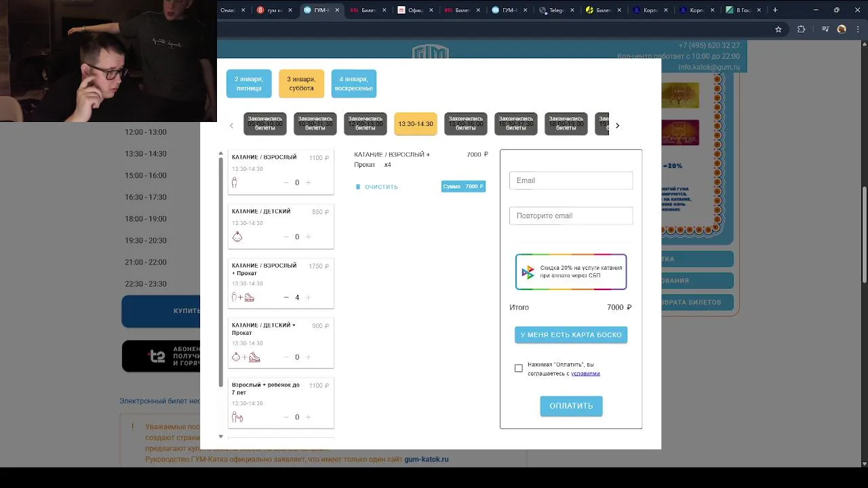Bookmark this page with the star icon
868x488 pixels.
[778, 29]
